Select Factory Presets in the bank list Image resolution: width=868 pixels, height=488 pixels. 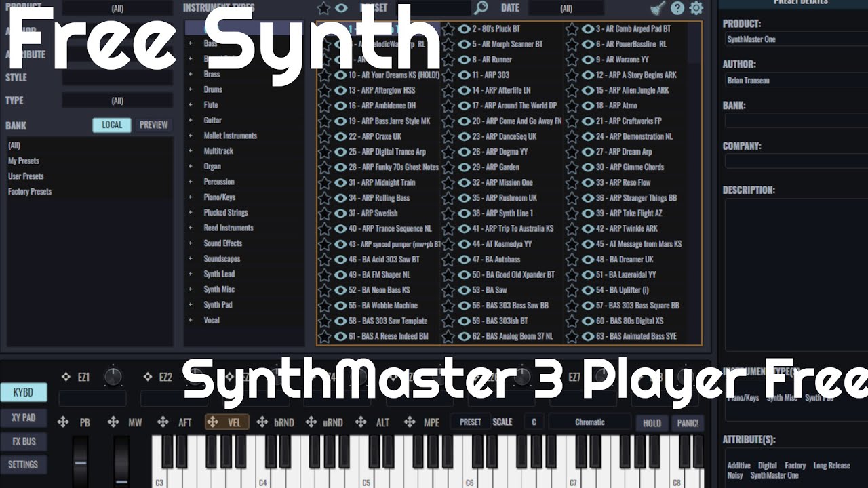(30, 192)
